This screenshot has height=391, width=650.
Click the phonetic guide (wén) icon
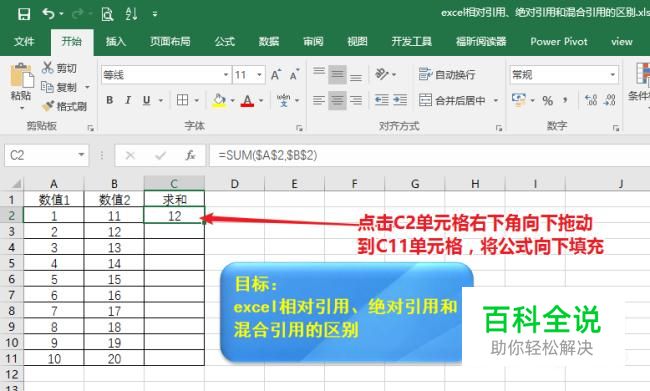tap(284, 100)
